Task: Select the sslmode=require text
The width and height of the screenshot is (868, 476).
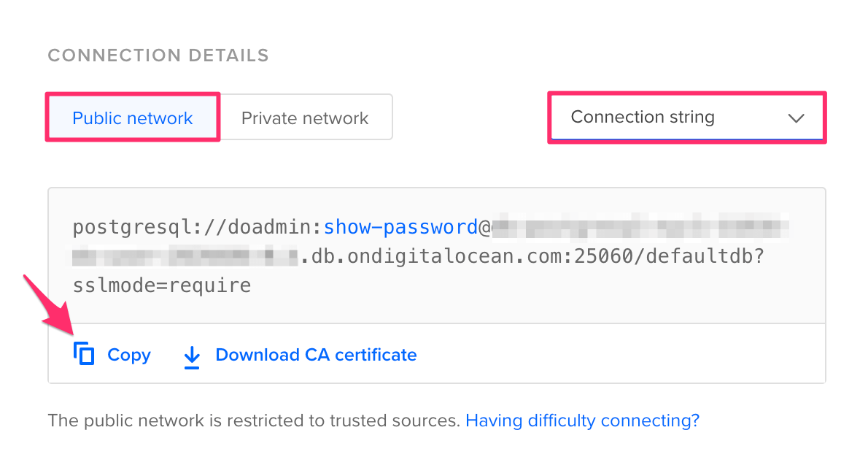Action: coord(162,285)
